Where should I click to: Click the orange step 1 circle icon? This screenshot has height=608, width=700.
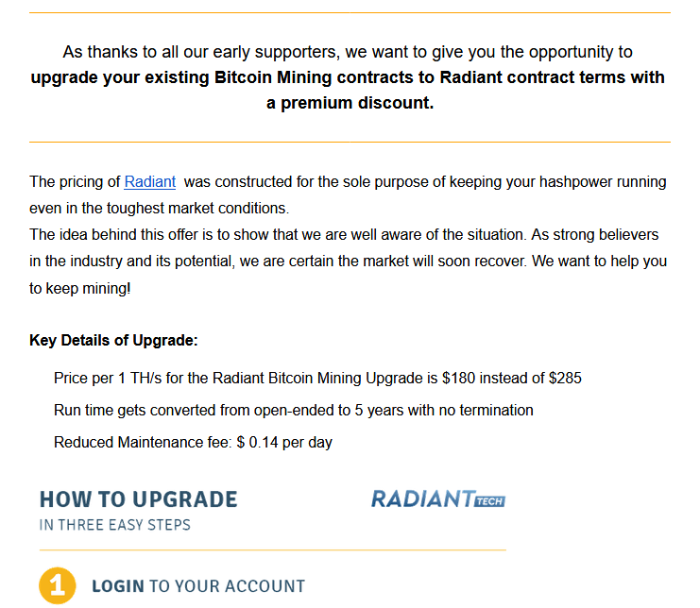pyautogui.click(x=57, y=585)
